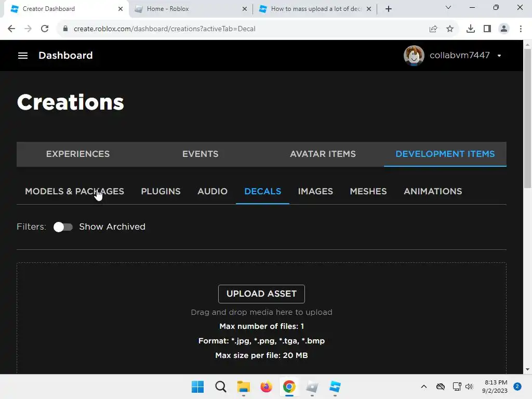Toggle the Show Archived filter switch
The width and height of the screenshot is (532, 399).
(63, 227)
